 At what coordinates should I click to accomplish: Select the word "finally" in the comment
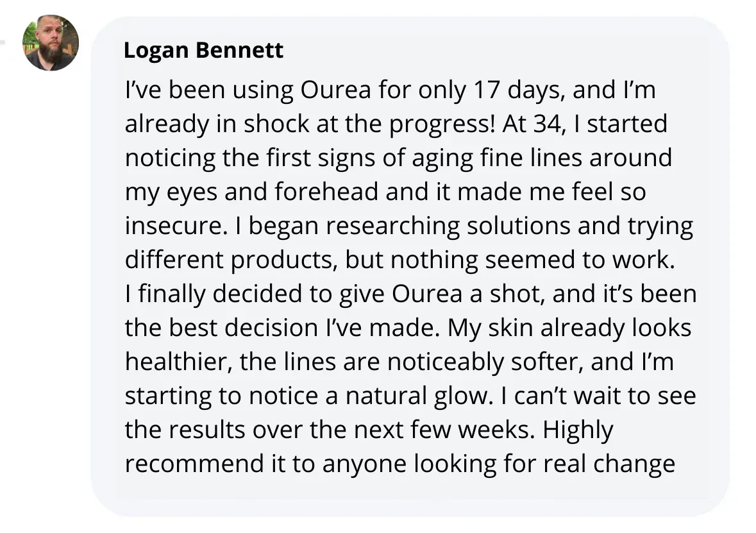coord(171,294)
